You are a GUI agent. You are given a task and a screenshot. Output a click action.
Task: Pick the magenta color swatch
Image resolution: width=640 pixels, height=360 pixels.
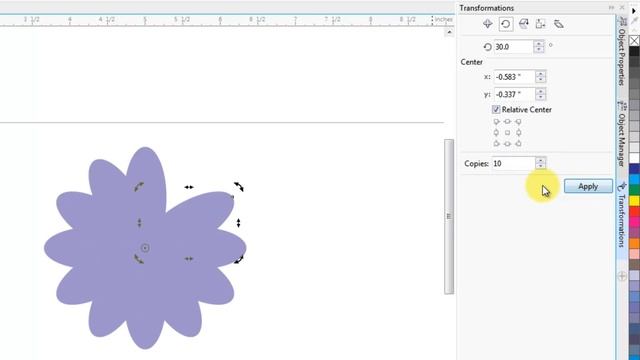click(634, 222)
